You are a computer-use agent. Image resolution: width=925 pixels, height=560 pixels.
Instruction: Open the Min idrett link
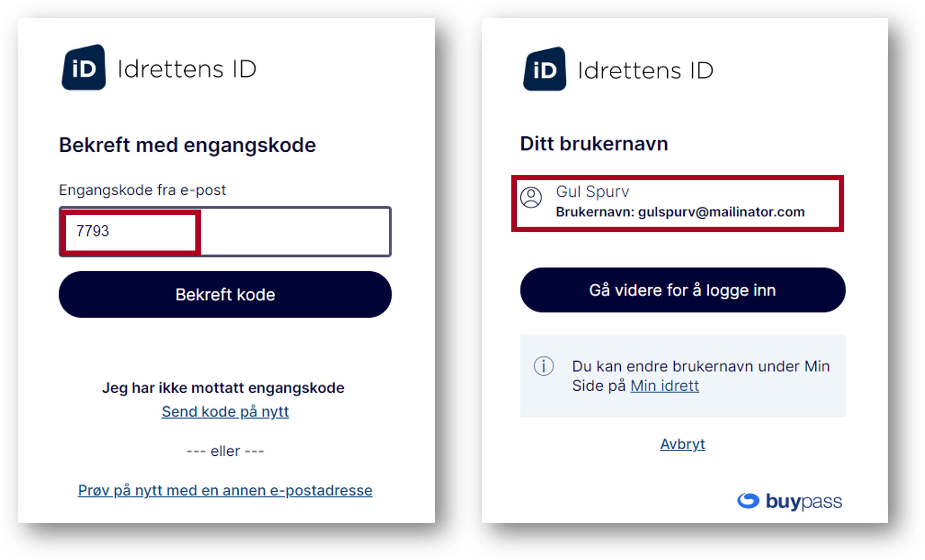(665, 386)
